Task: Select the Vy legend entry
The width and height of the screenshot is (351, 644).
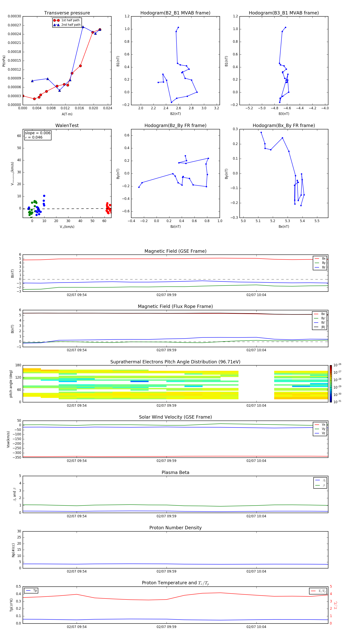Action: [320, 429]
